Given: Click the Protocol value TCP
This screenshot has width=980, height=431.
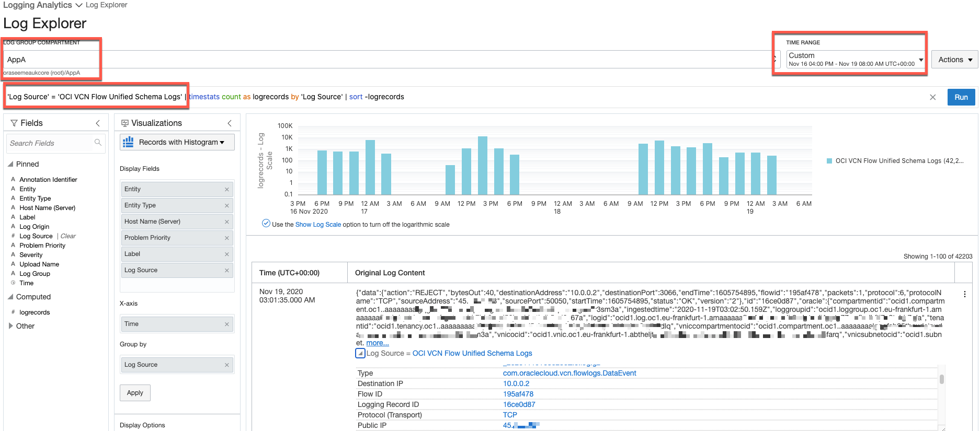Looking at the screenshot, I should (x=510, y=415).
